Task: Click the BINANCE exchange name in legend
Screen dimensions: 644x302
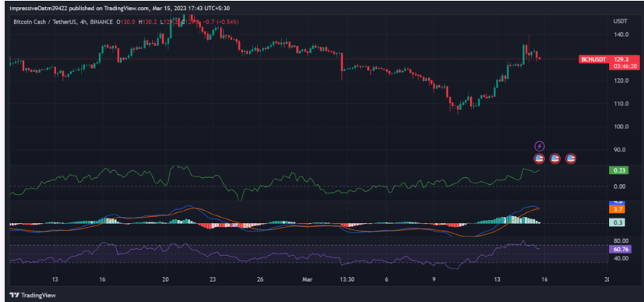Action: tap(101, 22)
